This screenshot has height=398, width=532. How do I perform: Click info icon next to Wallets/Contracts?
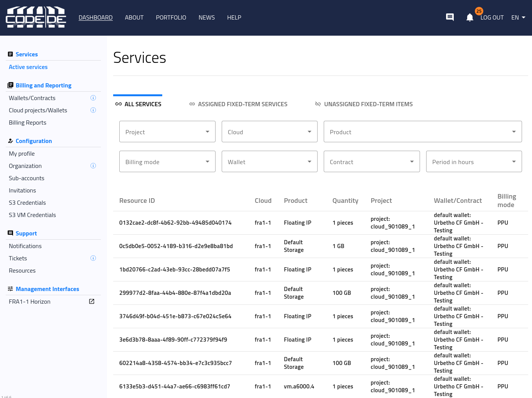click(x=93, y=98)
